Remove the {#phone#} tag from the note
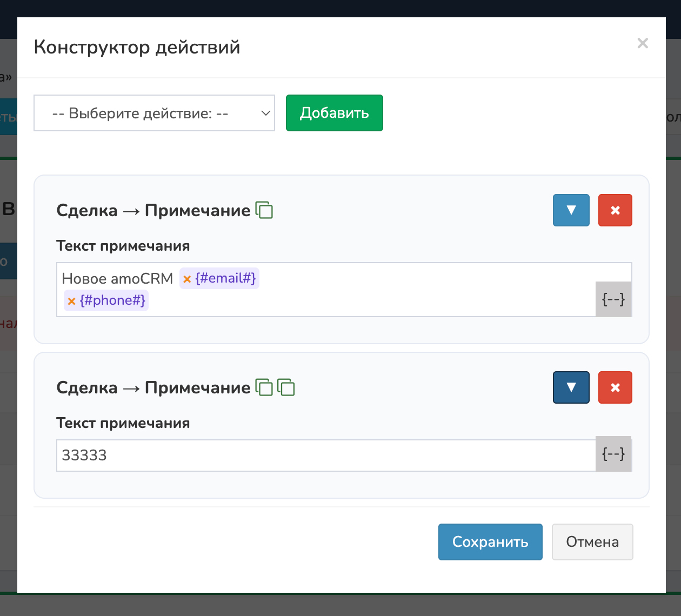 pos(71,301)
